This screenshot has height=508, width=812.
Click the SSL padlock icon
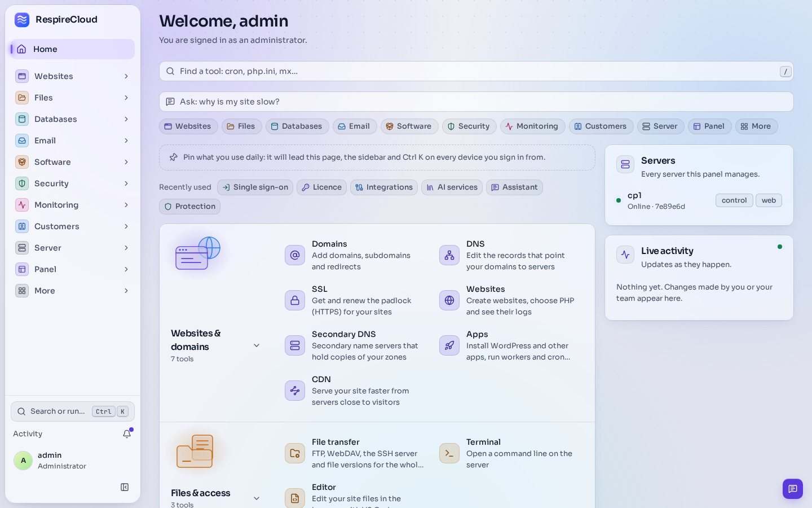(295, 300)
